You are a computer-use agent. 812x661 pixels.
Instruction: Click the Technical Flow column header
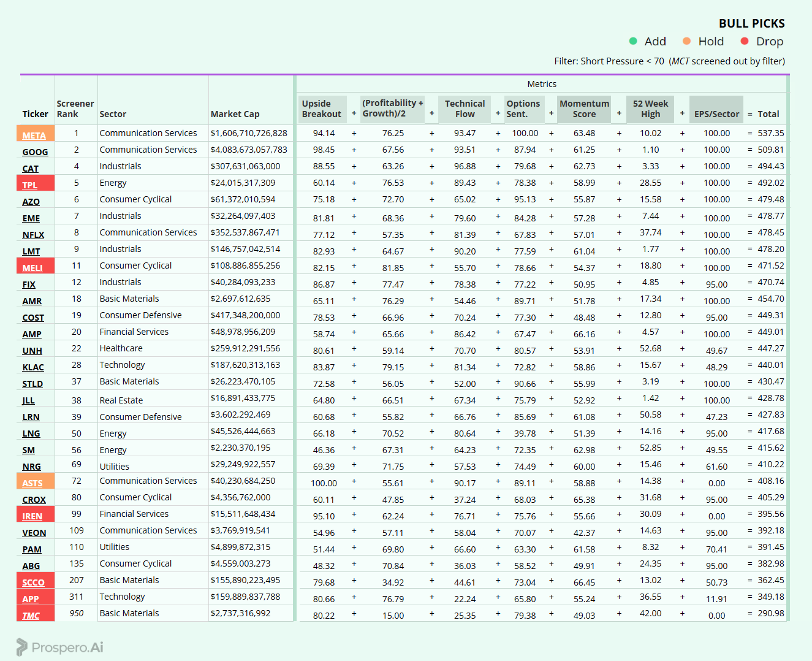tap(465, 109)
